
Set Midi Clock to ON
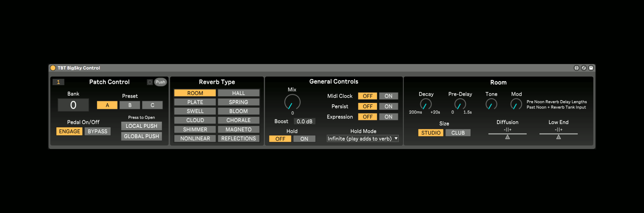(389, 96)
